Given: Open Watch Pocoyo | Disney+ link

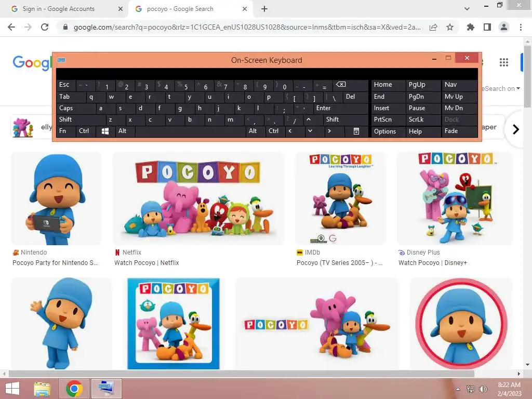Looking at the screenshot, I should [433, 262].
